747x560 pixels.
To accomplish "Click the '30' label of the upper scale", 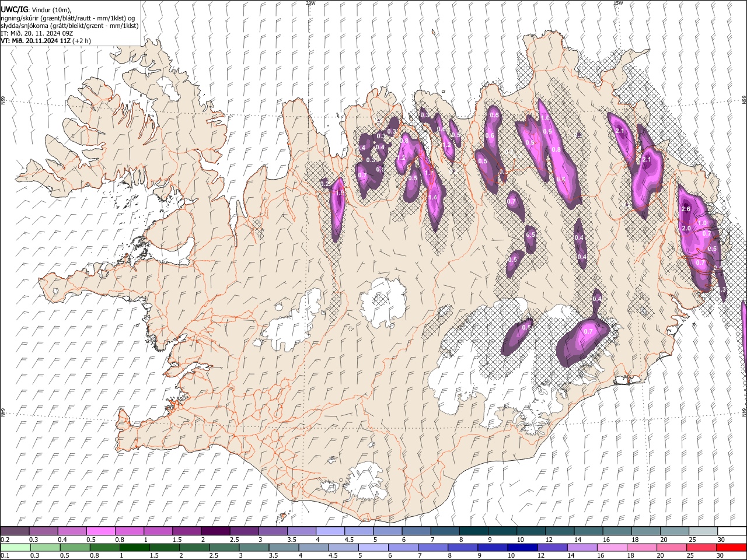I will coord(721,540).
